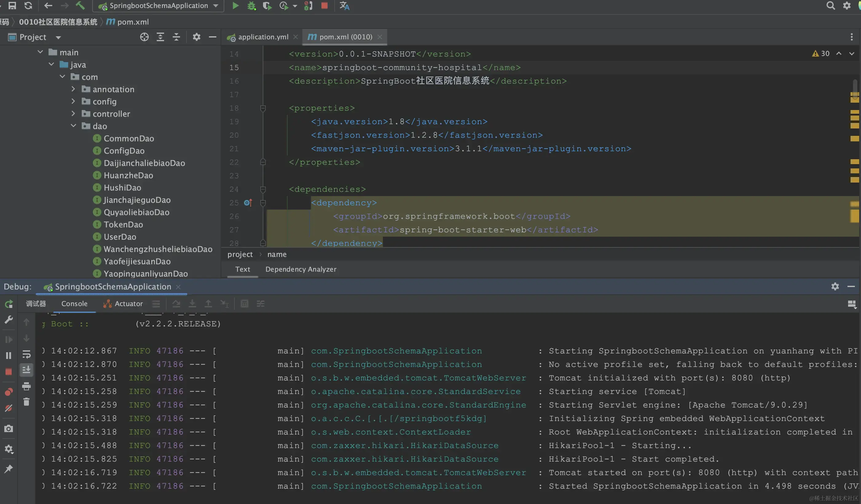The height and width of the screenshot is (504, 861).
Task: Collapse the com package
Action: pyautogui.click(x=62, y=77)
